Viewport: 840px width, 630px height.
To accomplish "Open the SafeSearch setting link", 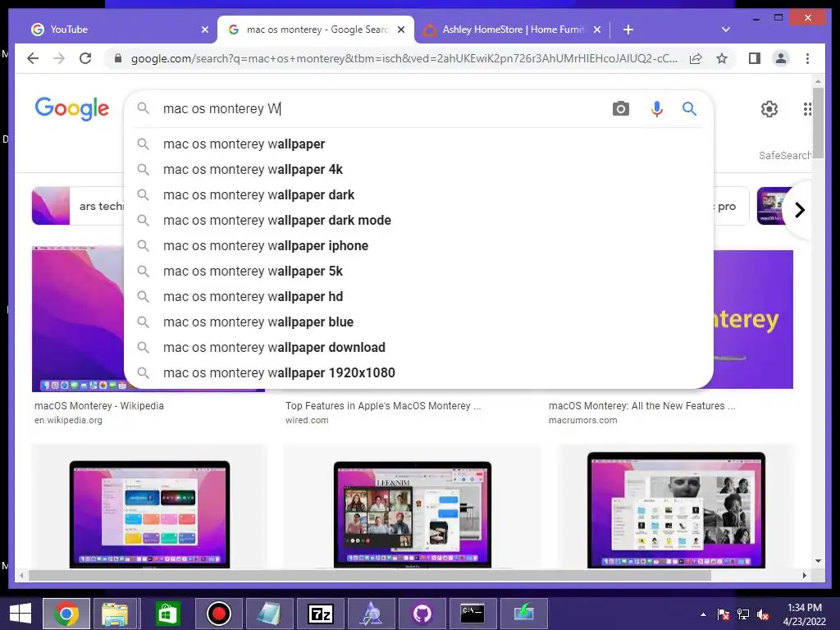I will pos(785,155).
